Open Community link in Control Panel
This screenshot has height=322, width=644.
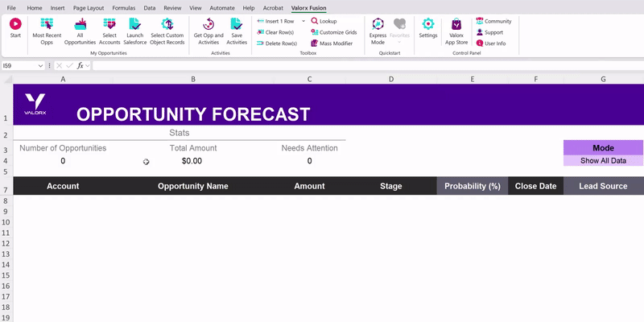point(493,22)
